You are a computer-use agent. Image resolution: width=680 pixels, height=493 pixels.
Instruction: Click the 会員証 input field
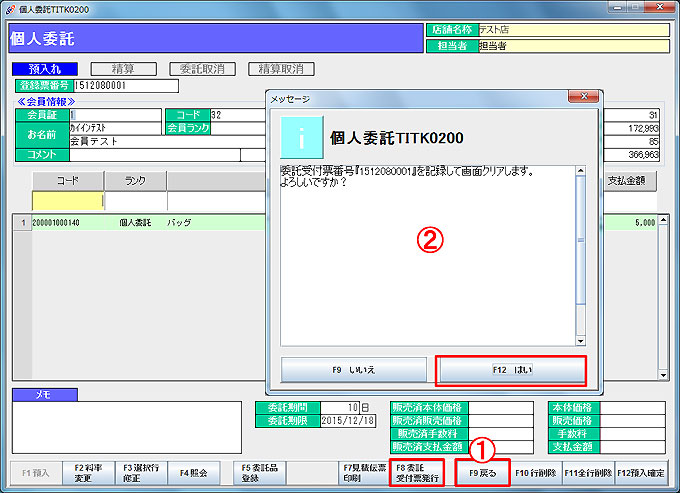115,115
